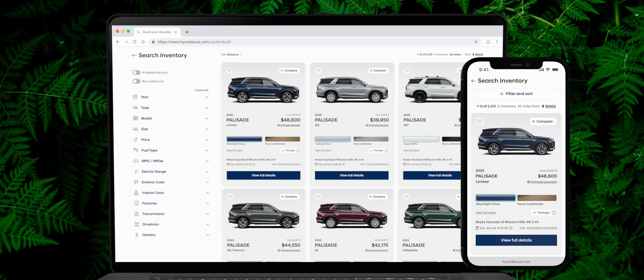Image resolution: width=644 pixels, height=280 pixels.
Task: Toggle Package checkmark on Palisade SEL card
Action: tap(371, 150)
